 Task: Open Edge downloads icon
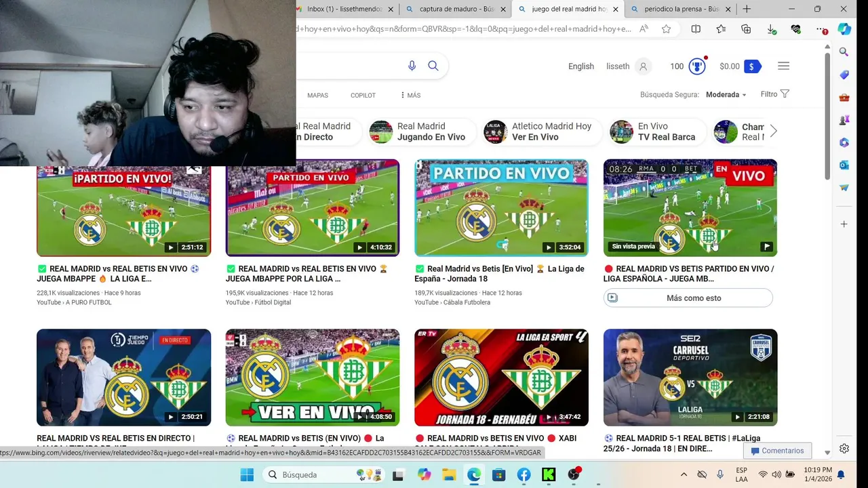pos(772,29)
